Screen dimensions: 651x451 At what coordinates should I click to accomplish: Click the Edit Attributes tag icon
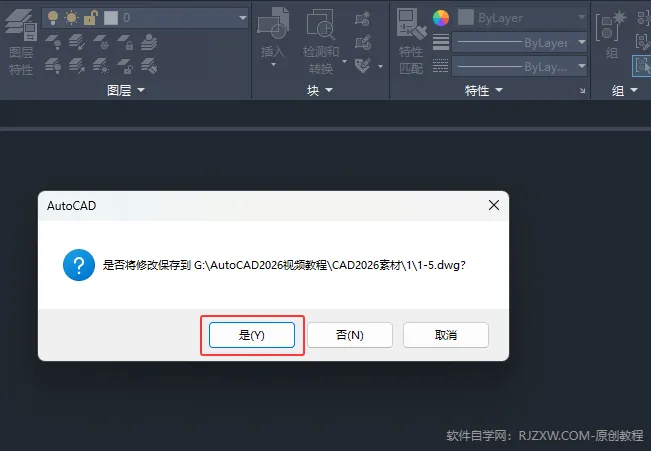pyautogui.click(x=363, y=66)
